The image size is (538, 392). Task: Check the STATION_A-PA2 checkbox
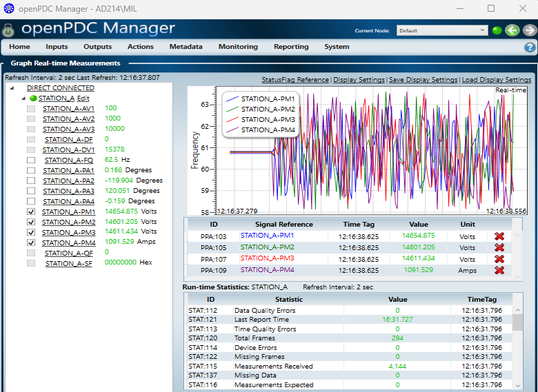tap(31, 181)
